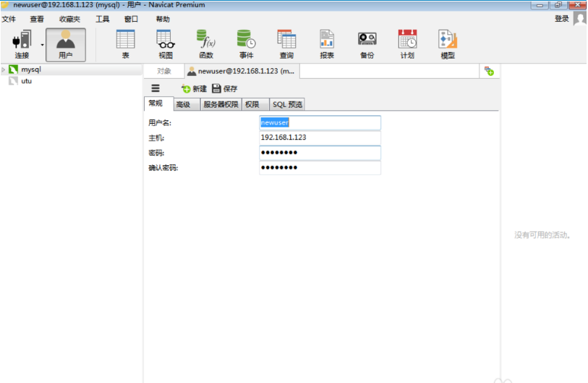Open the Report (报表) toolbar icon
The height and width of the screenshot is (383, 588).
coord(327,44)
